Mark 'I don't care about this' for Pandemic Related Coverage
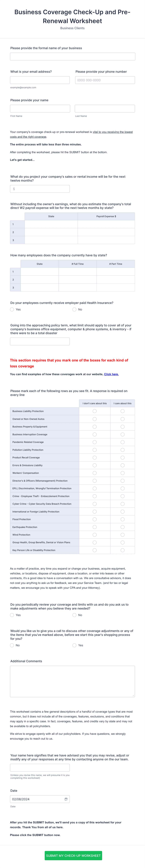This screenshot has height=868, width=145. pos(94,442)
